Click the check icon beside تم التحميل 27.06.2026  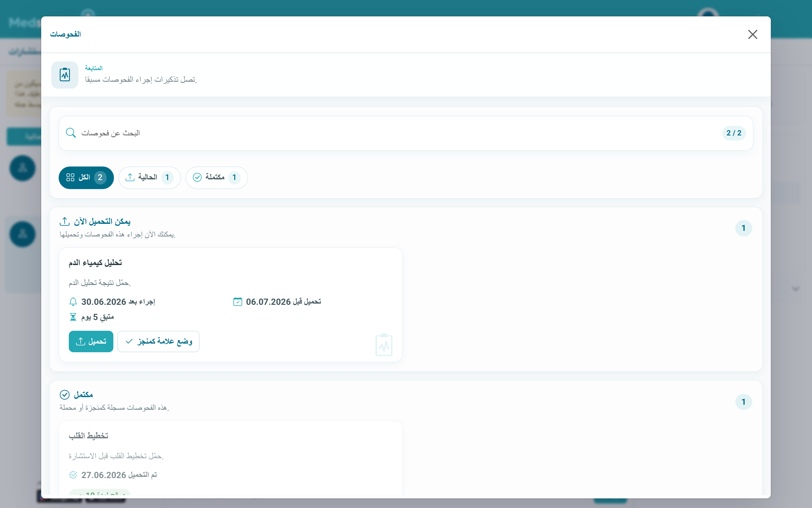pos(73,475)
